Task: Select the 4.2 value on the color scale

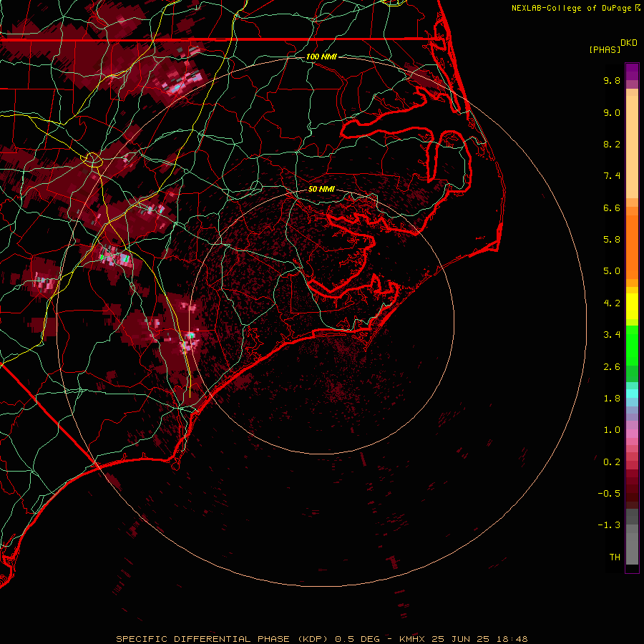Action: (612, 303)
